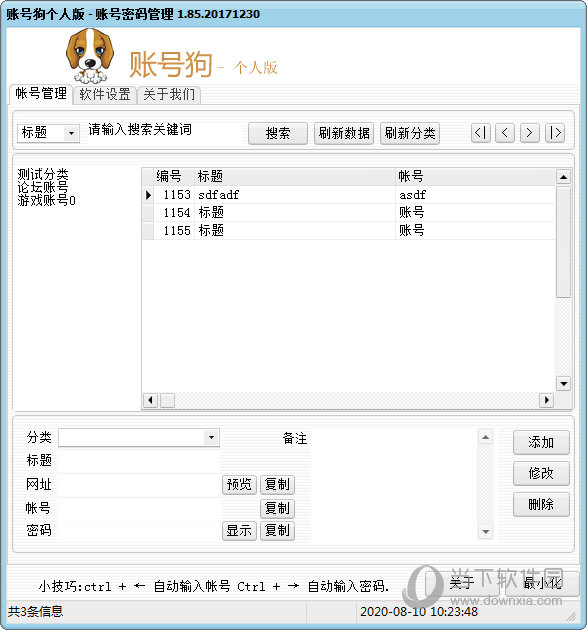
Task: Select table cell 1154
Action: [174, 213]
